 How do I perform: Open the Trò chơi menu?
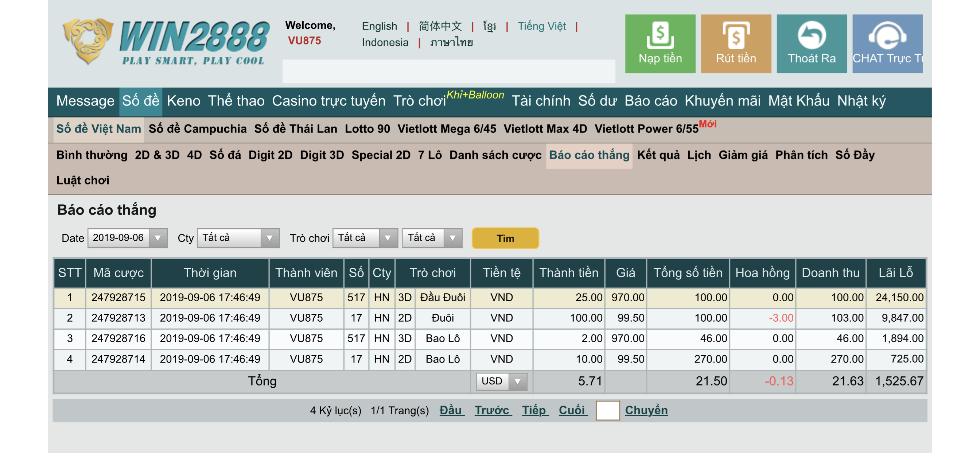pyautogui.click(x=419, y=101)
